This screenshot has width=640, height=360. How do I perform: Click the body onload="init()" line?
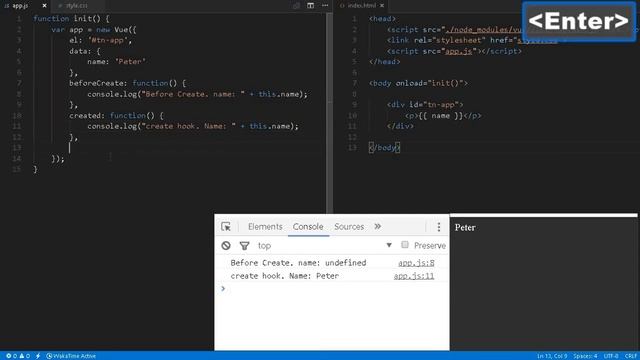click(x=418, y=83)
